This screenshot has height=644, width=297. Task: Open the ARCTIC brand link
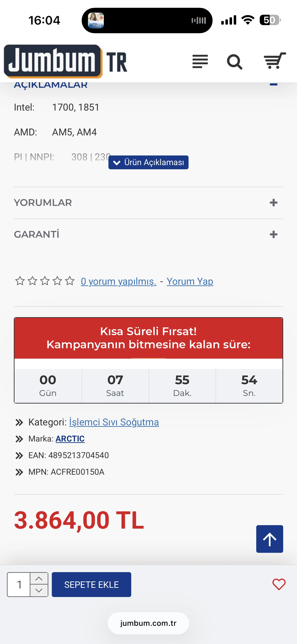[70, 439]
